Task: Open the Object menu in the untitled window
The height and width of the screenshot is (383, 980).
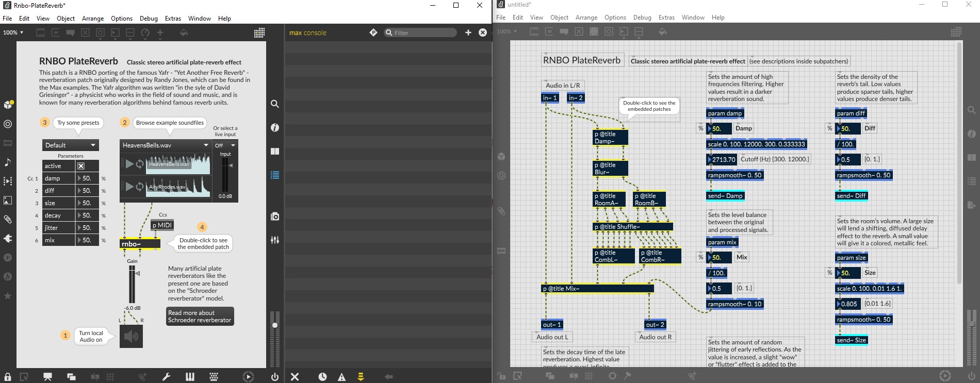Action: [559, 18]
